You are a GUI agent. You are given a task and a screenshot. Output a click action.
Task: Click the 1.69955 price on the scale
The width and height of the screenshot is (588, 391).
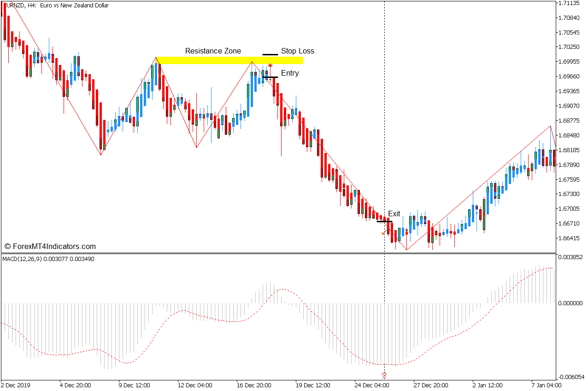coord(569,61)
